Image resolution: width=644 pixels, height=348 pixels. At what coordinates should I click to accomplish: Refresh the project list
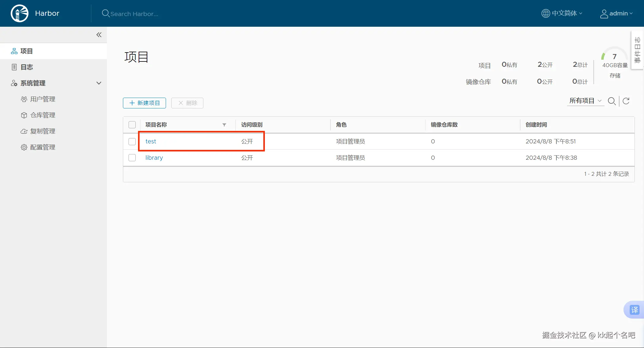626,101
